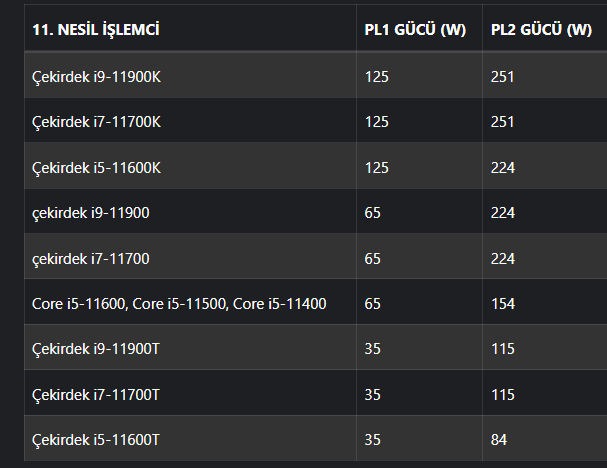The height and width of the screenshot is (468, 607).
Task: Click the PL2 value 154
Action: pyautogui.click(x=503, y=303)
